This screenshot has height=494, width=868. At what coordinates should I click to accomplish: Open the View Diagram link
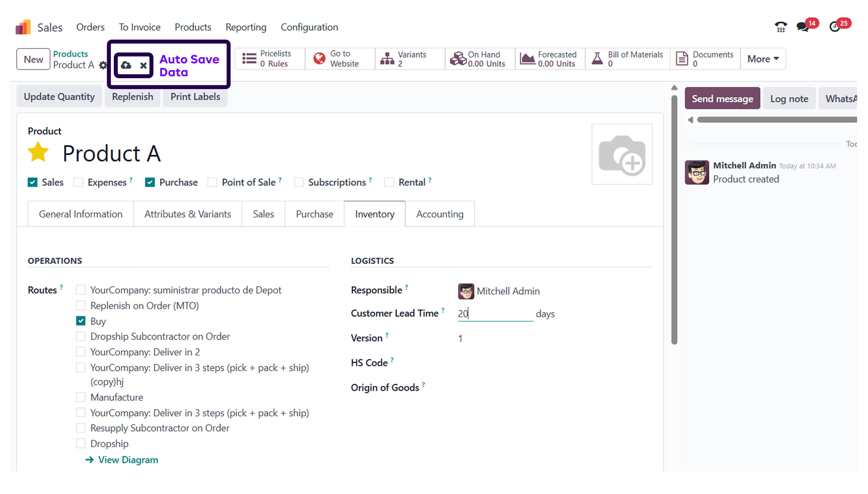(121, 460)
